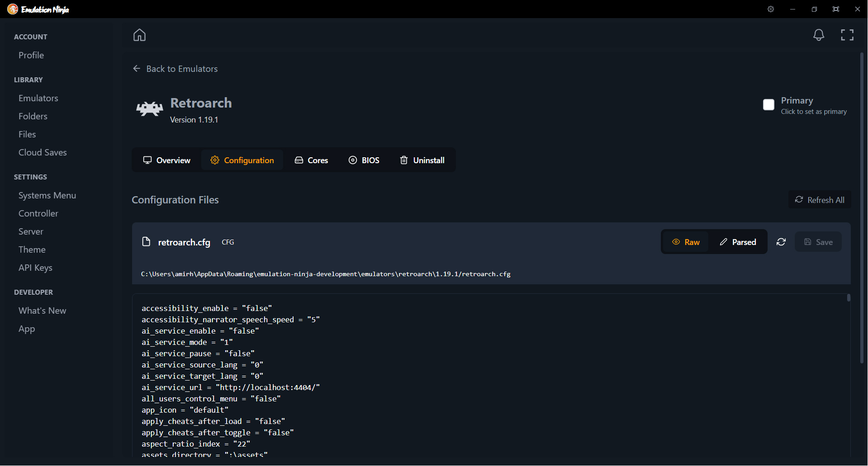Open the Cores tab
Image resolution: width=868 pixels, height=466 pixels.
click(x=311, y=160)
